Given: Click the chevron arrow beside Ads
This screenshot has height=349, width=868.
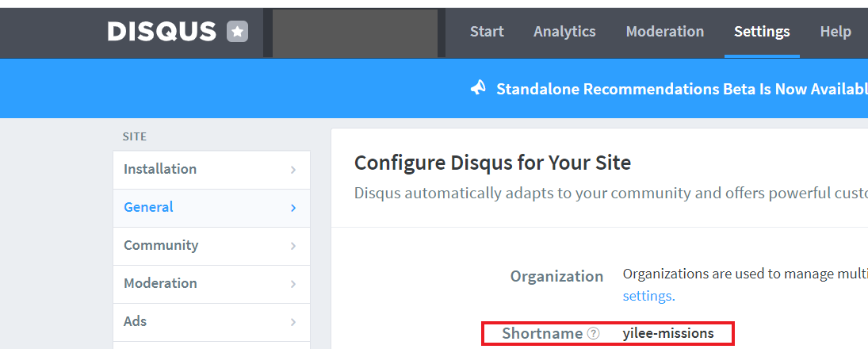Looking at the screenshot, I should [293, 322].
